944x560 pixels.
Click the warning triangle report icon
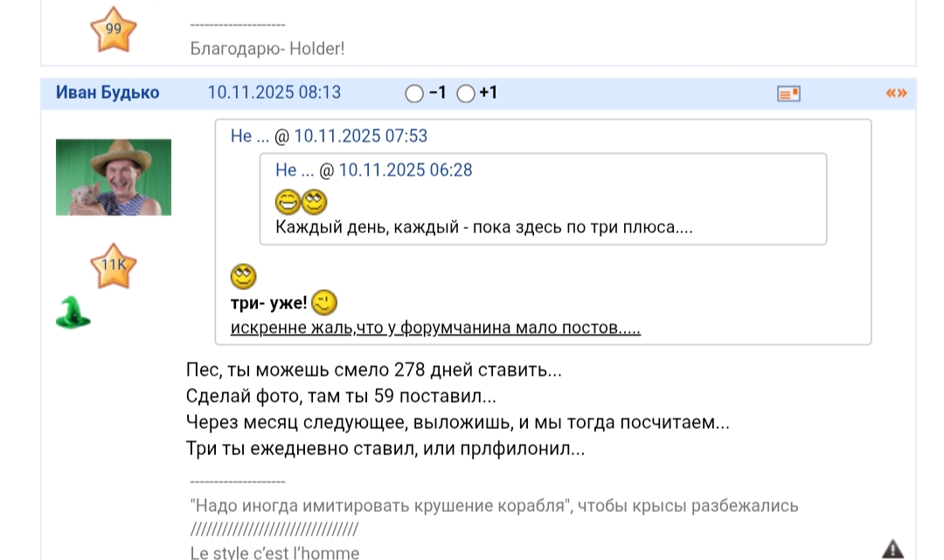(x=892, y=549)
